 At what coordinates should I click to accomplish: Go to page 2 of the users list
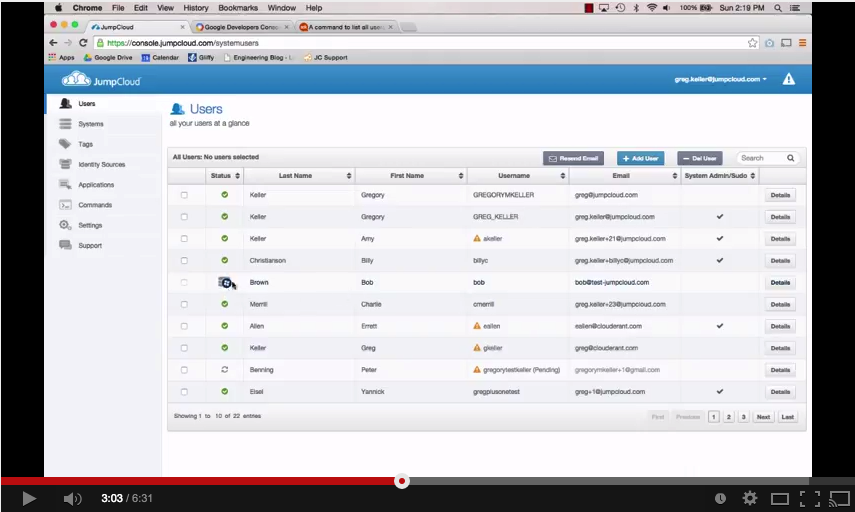728,417
